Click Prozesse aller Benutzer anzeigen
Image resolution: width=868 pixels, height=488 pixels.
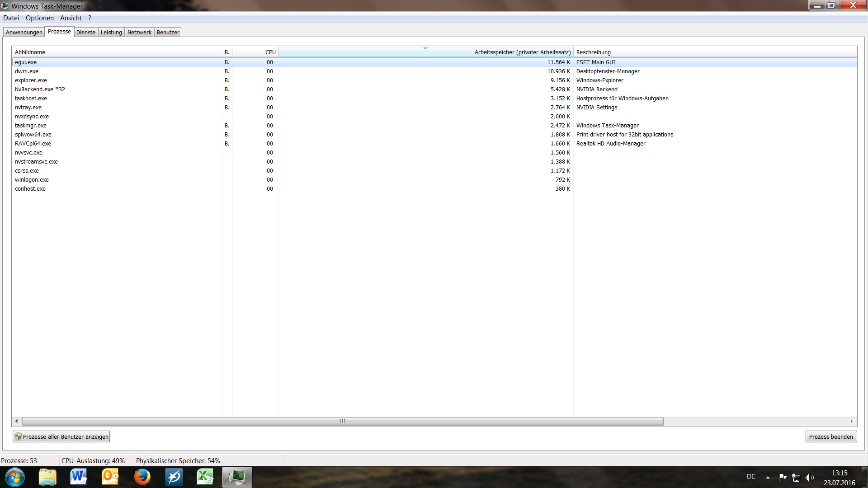click(61, 436)
